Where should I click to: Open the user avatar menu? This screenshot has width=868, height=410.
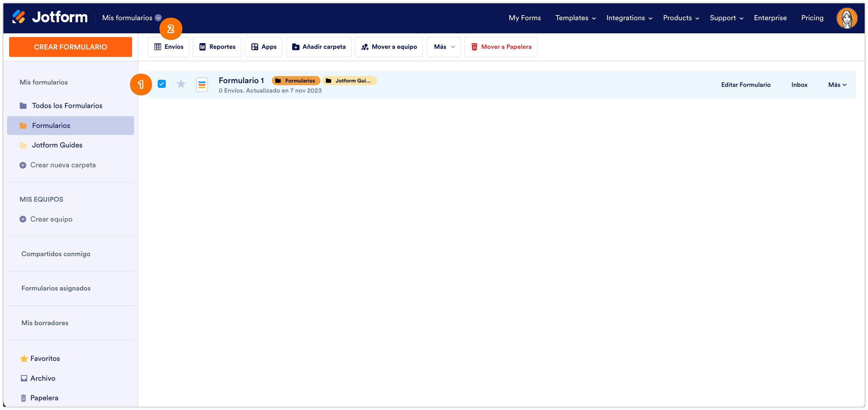click(846, 18)
